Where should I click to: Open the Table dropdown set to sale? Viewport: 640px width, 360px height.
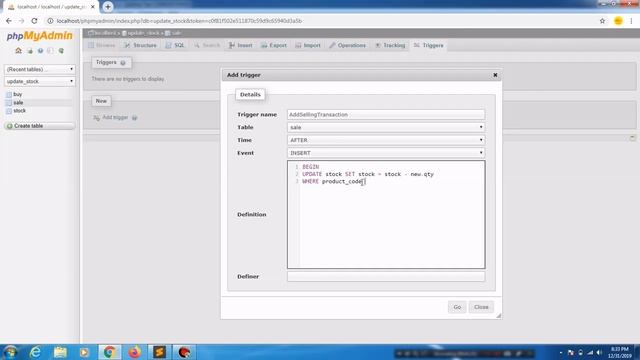(x=386, y=127)
